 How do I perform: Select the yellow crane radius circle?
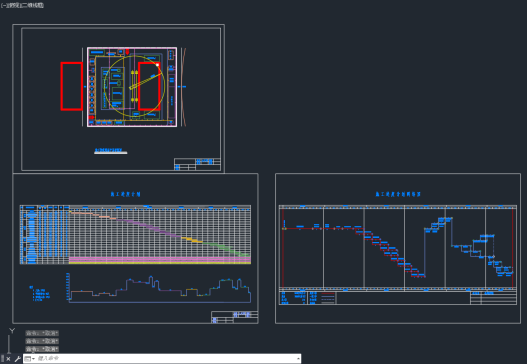click(x=134, y=86)
